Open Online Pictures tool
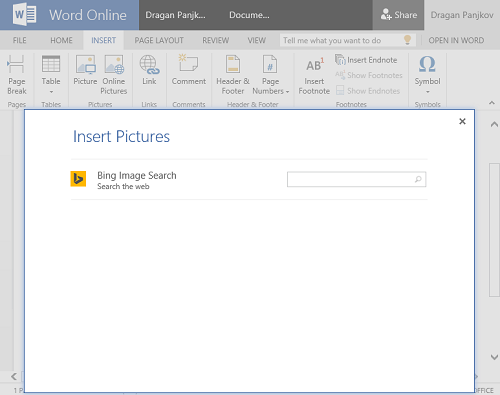The height and width of the screenshot is (395, 500). point(114,64)
